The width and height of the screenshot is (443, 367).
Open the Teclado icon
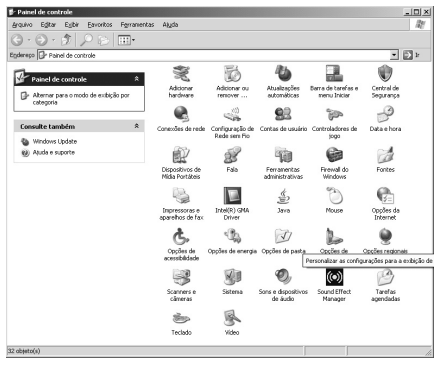(x=181, y=318)
